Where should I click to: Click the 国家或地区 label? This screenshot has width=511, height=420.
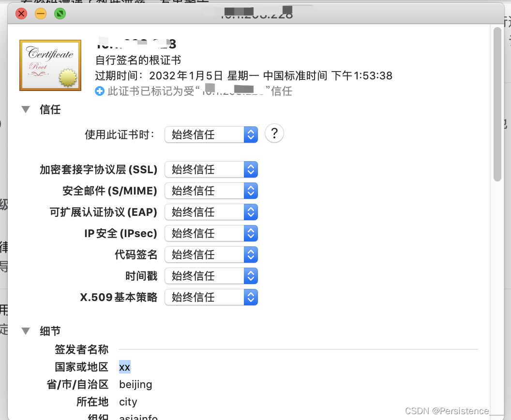[x=81, y=367]
